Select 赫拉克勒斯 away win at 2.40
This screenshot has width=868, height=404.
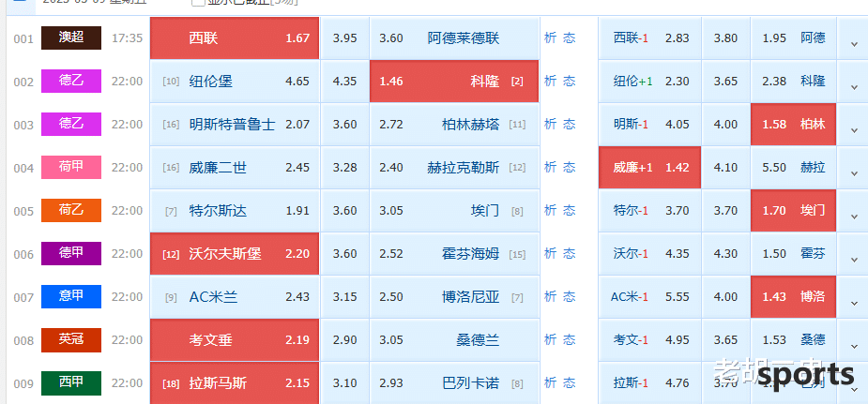(x=454, y=168)
